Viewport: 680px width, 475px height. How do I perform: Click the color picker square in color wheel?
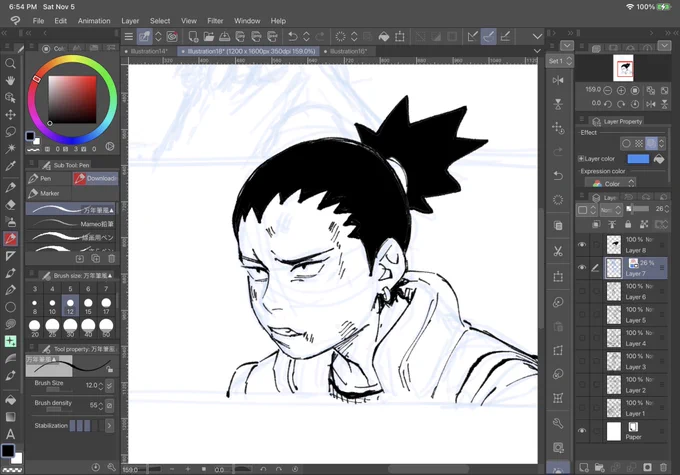click(x=72, y=100)
